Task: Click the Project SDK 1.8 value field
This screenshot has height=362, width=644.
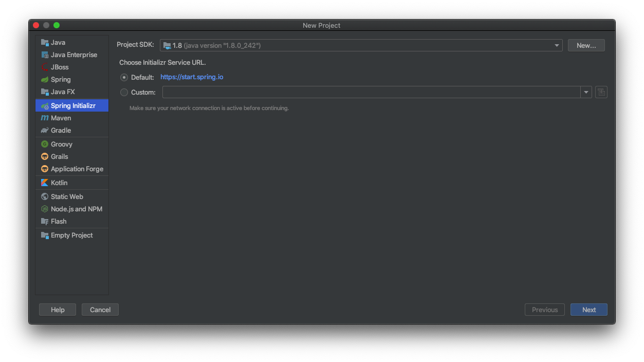Action: 361,45
